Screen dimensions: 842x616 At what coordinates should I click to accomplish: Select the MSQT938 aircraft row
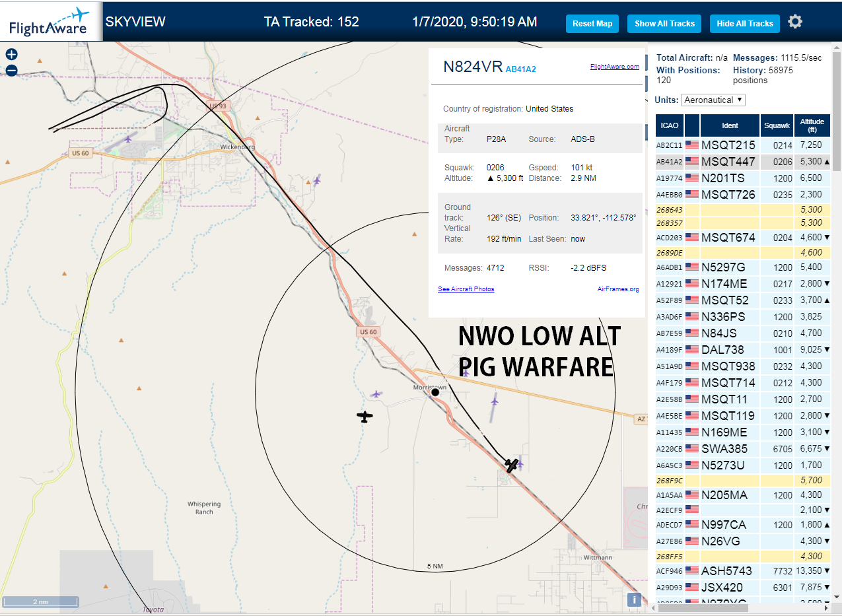click(x=743, y=366)
